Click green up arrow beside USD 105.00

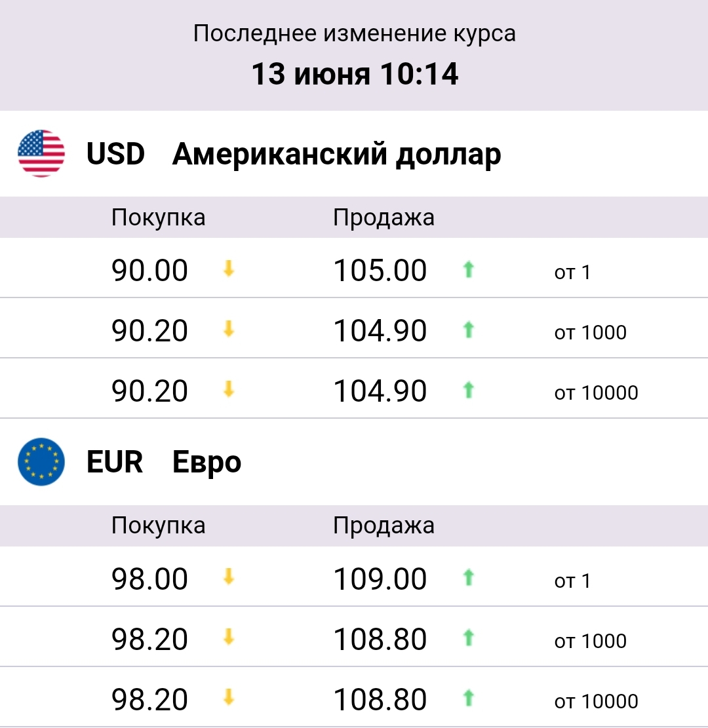tap(468, 269)
